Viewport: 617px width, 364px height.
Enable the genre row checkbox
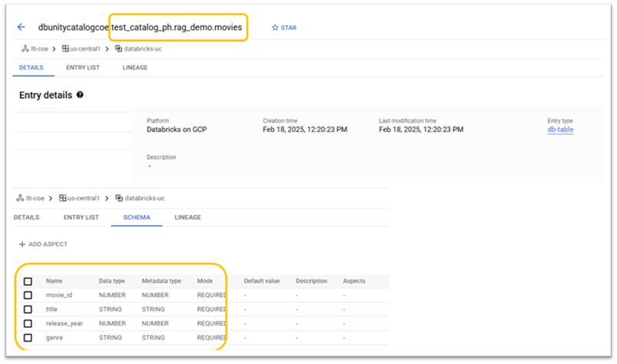[x=28, y=337]
